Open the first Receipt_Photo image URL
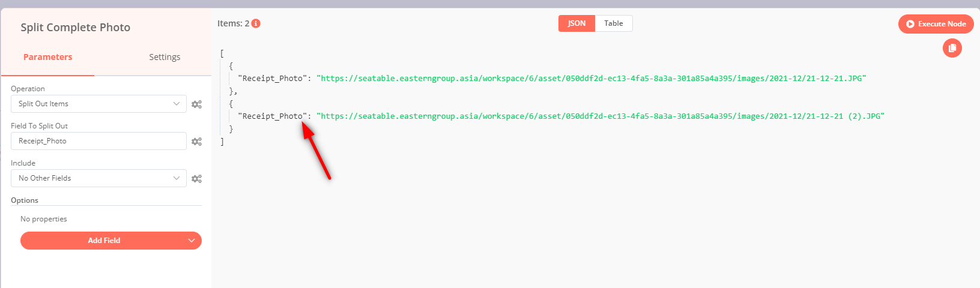The image size is (980, 288). coord(591,79)
